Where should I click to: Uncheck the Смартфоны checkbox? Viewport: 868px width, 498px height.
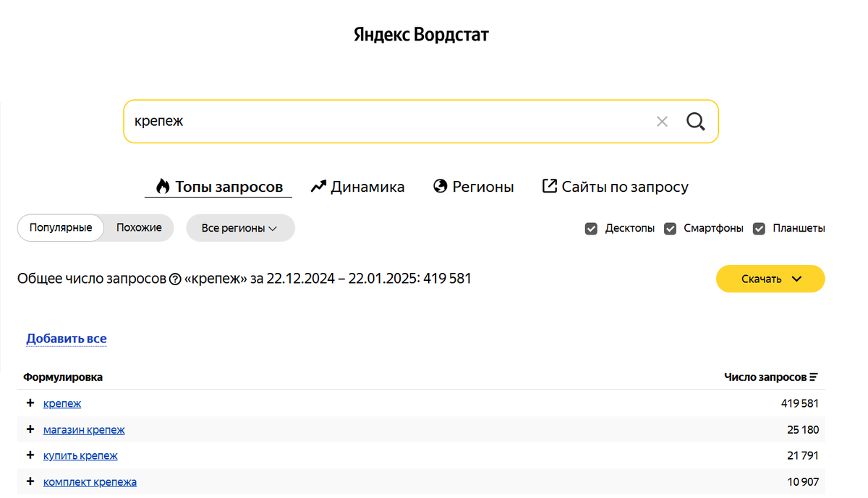670,229
